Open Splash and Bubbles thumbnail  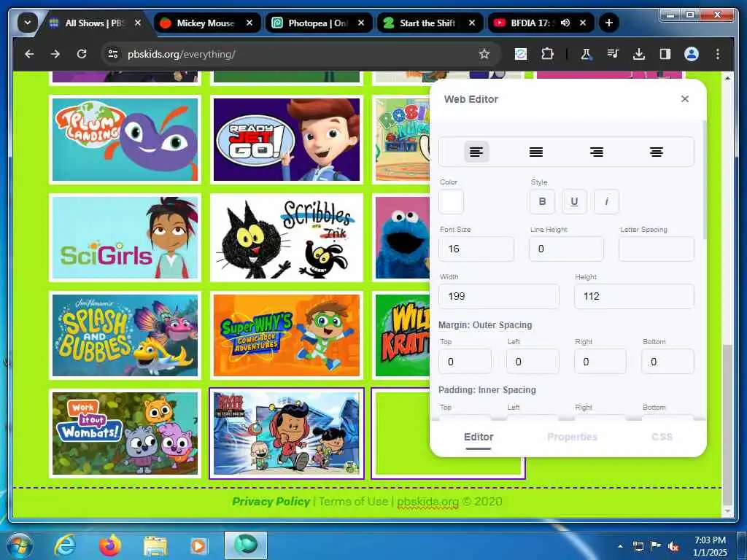125,335
